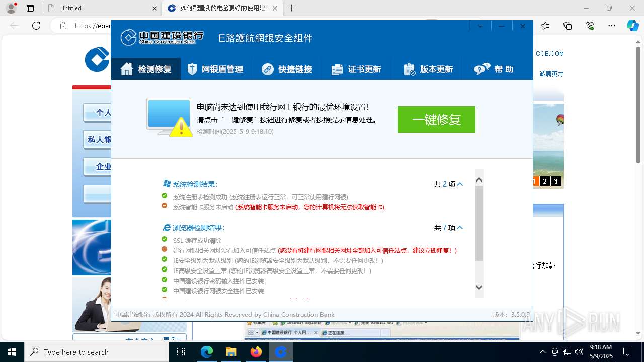The image size is (644, 362).
Task: Open the Edge profile icon
Action: point(11,8)
